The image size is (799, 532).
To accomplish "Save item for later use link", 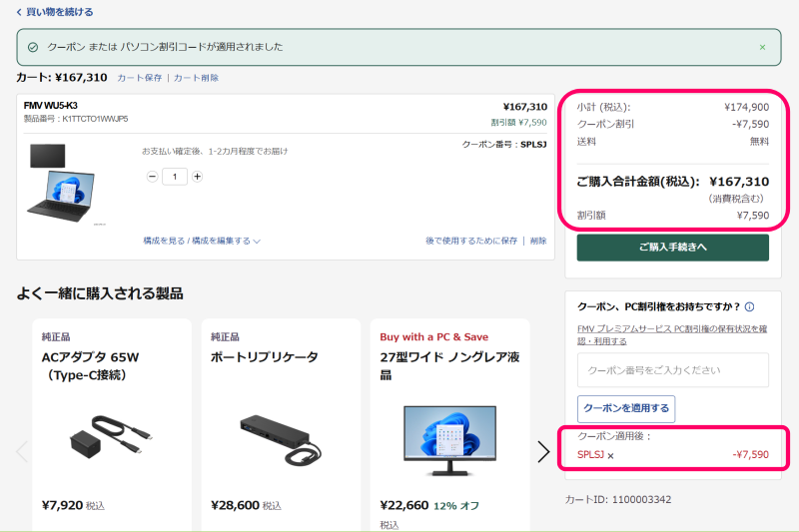I will 471,241.
